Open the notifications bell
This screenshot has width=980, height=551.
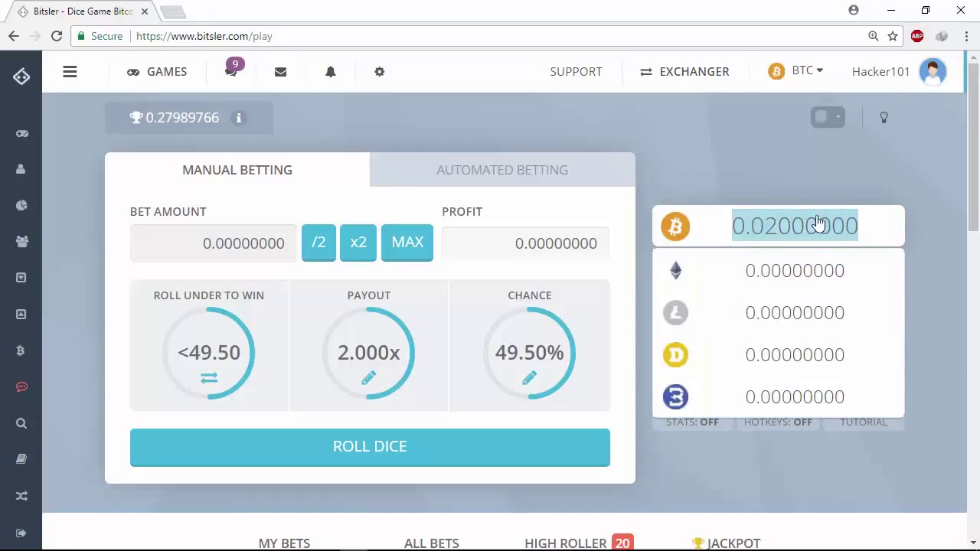click(331, 72)
